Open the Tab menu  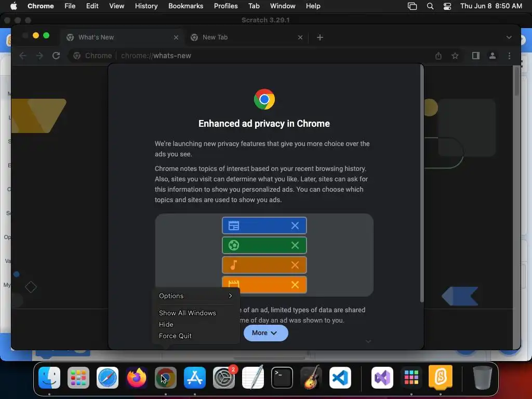254,6
